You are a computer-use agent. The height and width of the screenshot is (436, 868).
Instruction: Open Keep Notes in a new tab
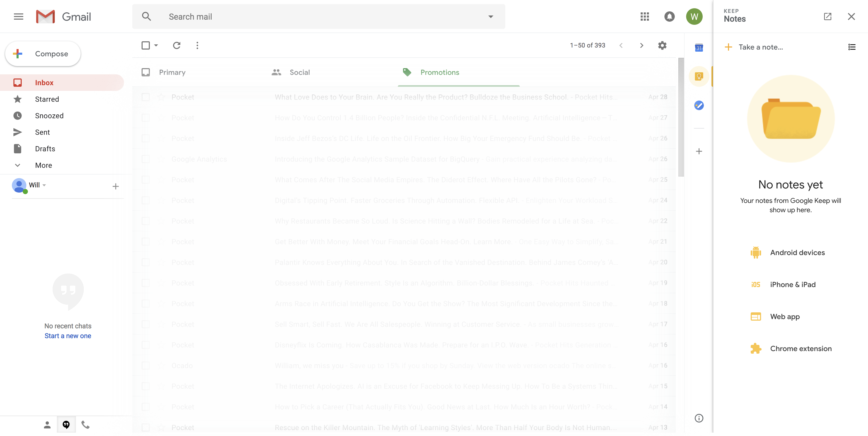coord(827,17)
